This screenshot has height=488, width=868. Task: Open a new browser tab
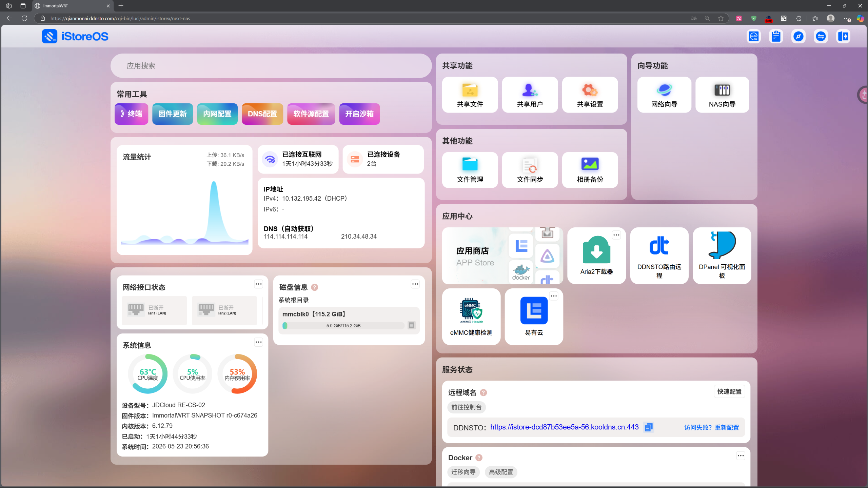point(121,6)
